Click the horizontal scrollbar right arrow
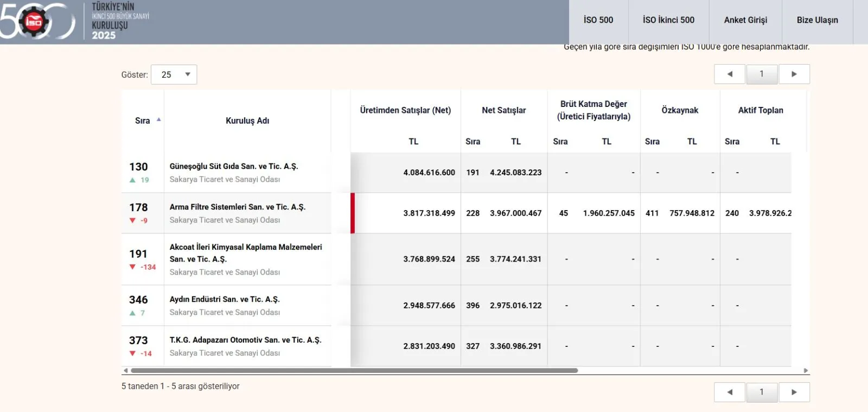The width and height of the screenshot is (868, 412). coord(806,371)
